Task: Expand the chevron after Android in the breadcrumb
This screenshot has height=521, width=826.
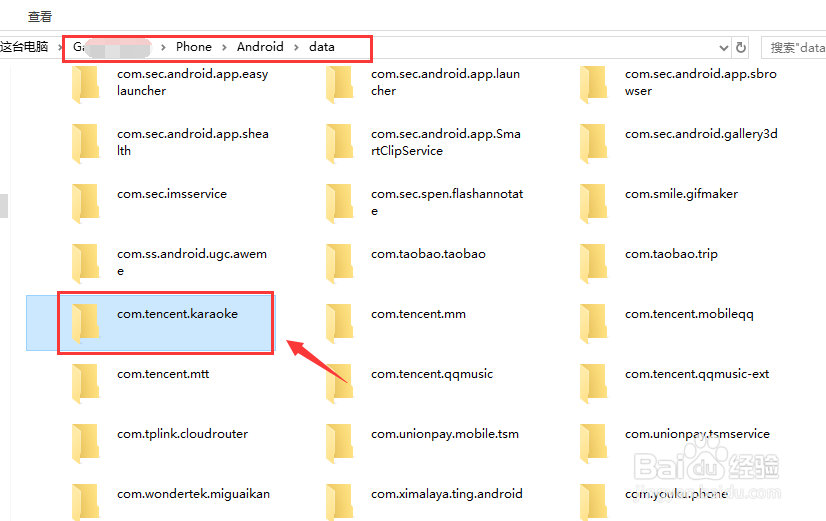Action: pos(296,47)
